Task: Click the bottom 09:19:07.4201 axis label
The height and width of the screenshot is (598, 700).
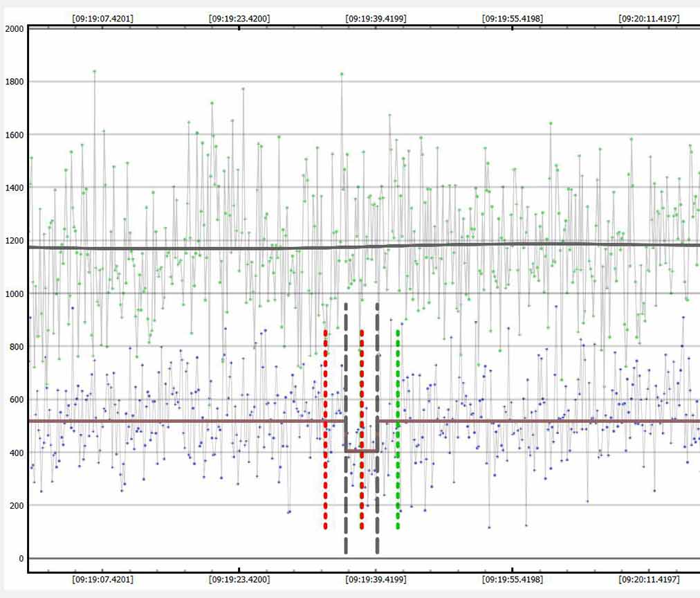Action: point(103,579)
